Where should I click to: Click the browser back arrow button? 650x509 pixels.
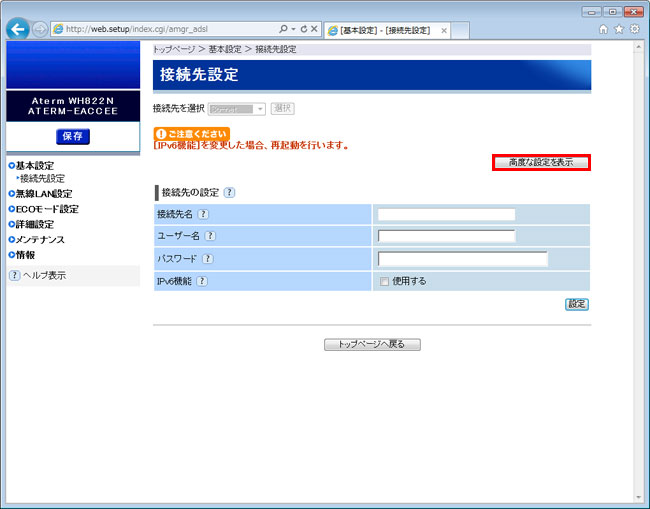[17, 29]
